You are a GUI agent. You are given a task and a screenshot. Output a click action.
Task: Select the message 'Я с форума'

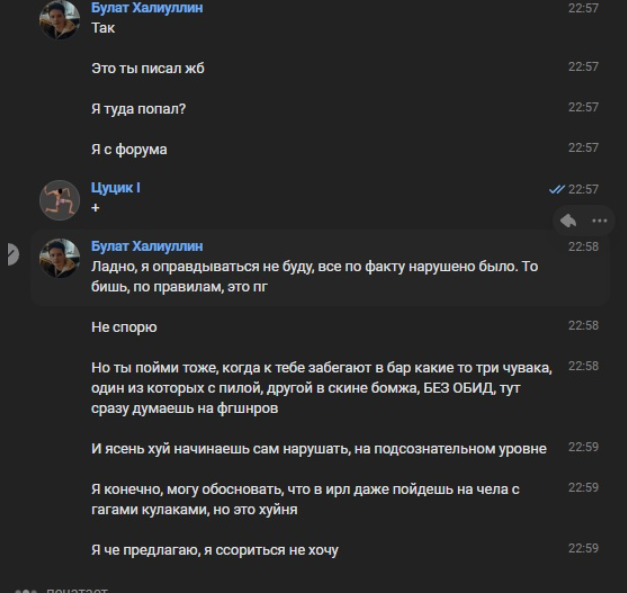[129, 150]
